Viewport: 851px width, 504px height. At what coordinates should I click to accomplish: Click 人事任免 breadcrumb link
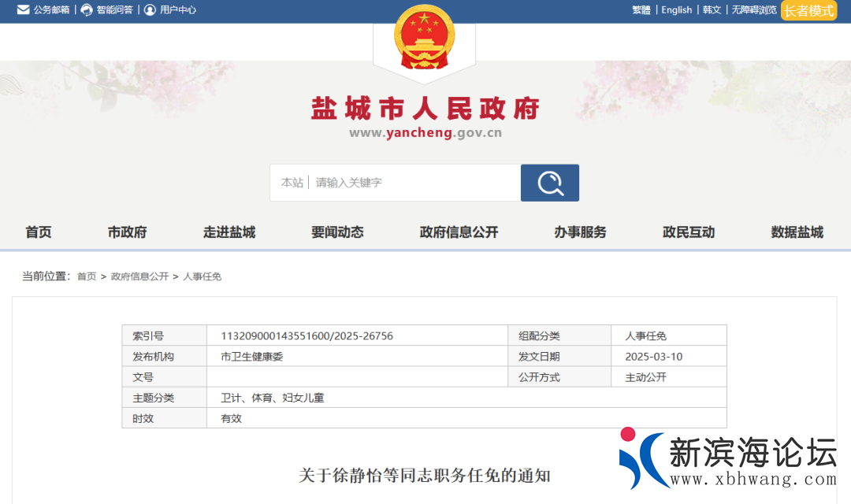coord(203,276)
